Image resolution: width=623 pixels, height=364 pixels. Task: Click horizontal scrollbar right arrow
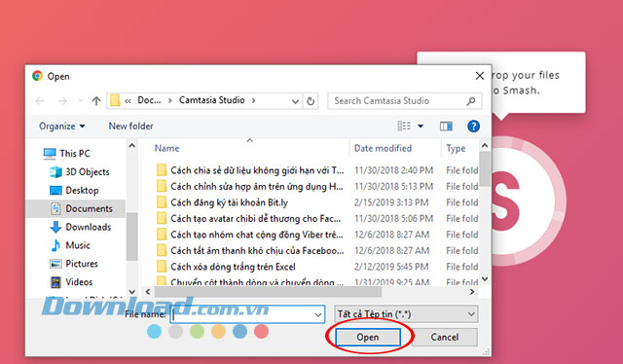pyautogui.click(x=472, y=292)
